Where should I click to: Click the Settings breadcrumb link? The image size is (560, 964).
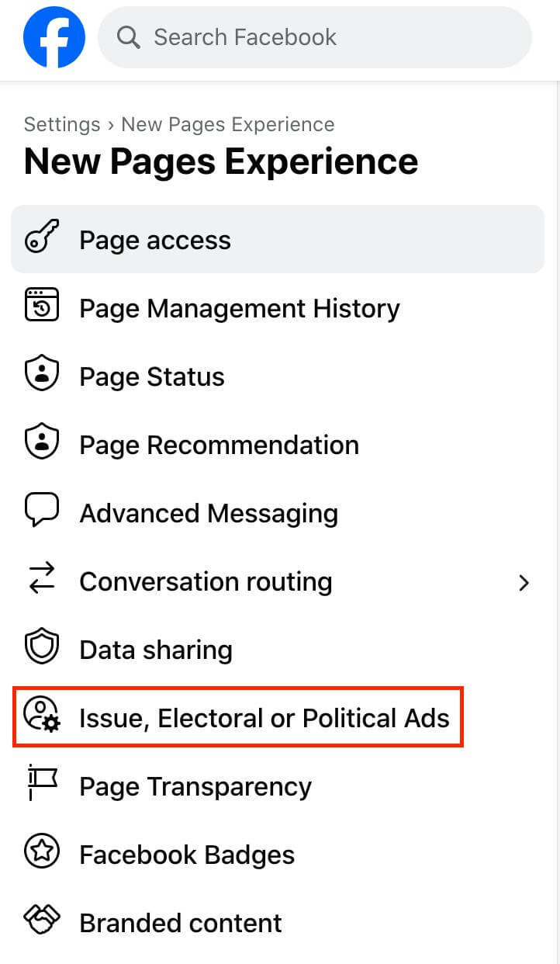tap(62, 124)
